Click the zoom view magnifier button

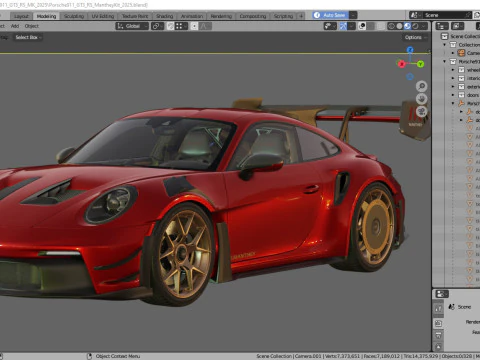point(422,86)
